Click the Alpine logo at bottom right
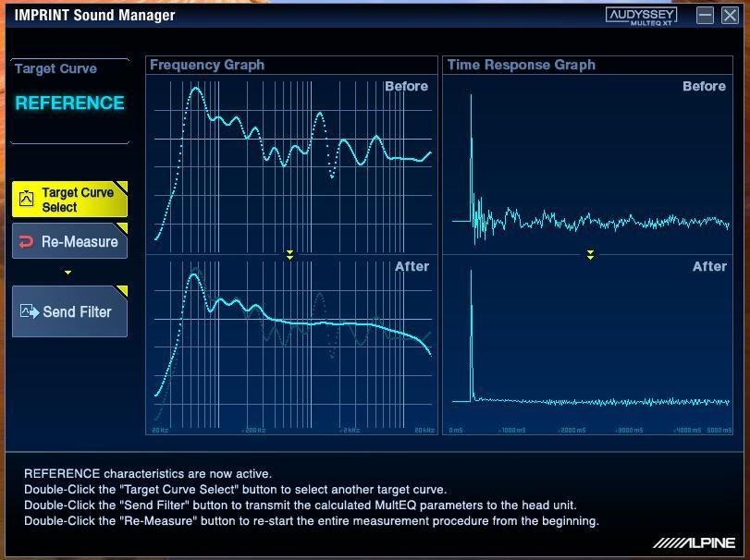This screenshot has width=750, height=560. [x=694, y=543]
